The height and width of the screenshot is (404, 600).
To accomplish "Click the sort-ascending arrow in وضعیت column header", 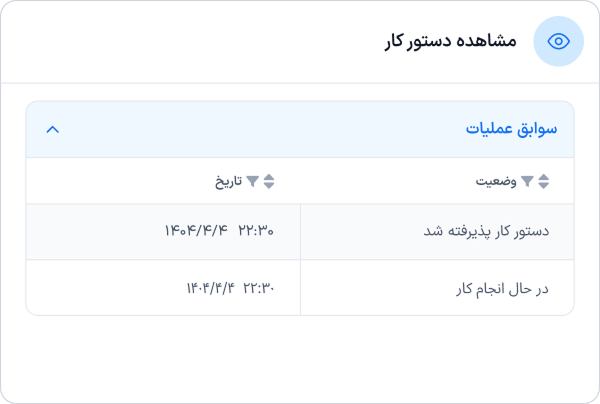I will 544,177.
